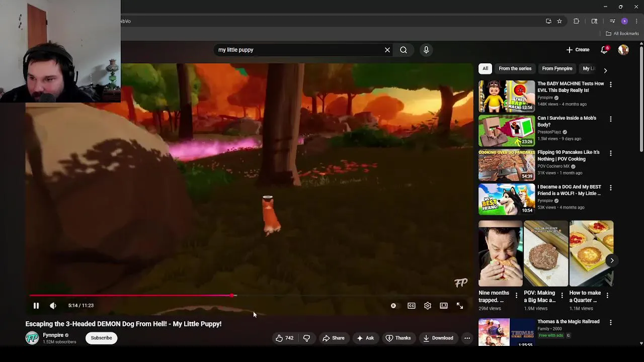Open options for 90 Pancakes video
Viewport: 644px width, 362px height.
611,153
